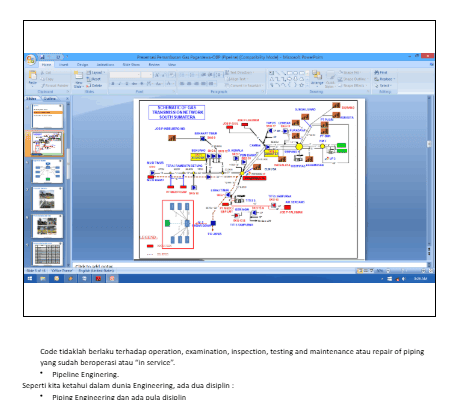The height and width of the screenshot is (400, 452).
Task: Toggle Center alignment
Action: click(x=189, y=83)
